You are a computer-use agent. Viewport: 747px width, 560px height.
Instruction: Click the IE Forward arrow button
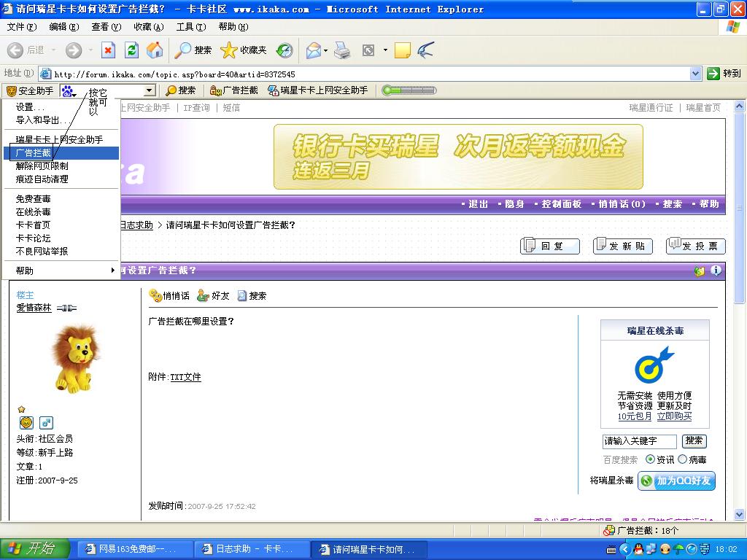pyautogui.click(x=74, y=50)
